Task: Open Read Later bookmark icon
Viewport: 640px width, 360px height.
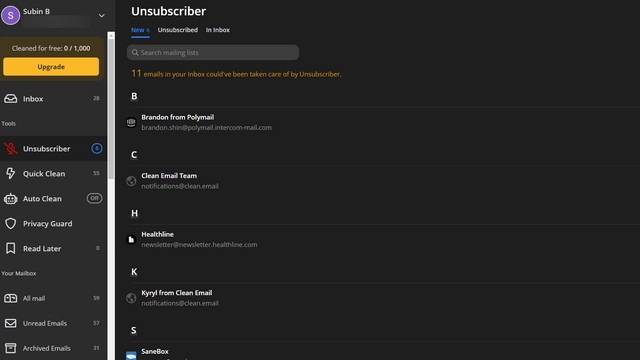Action: [11, 249]
